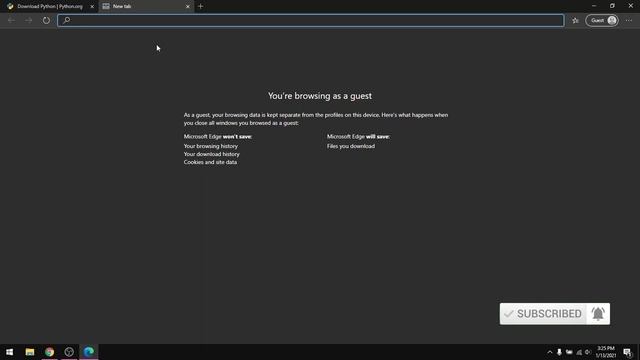Click the browser forward arrow

pyautogui.click(x=29, y=20)
